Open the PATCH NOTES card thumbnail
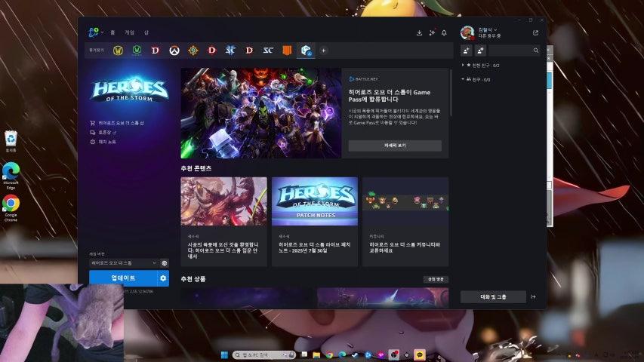This screenshot has height=362, width=644. click(x=315, y=201)
